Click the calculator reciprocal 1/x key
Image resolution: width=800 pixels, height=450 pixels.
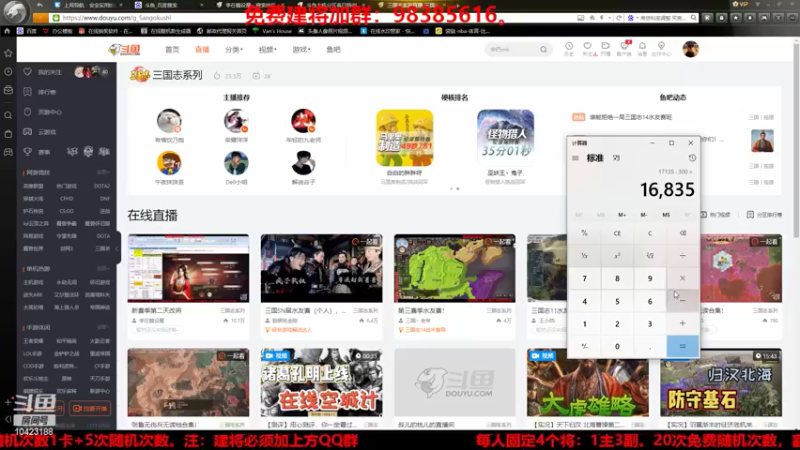pos(585,256)
